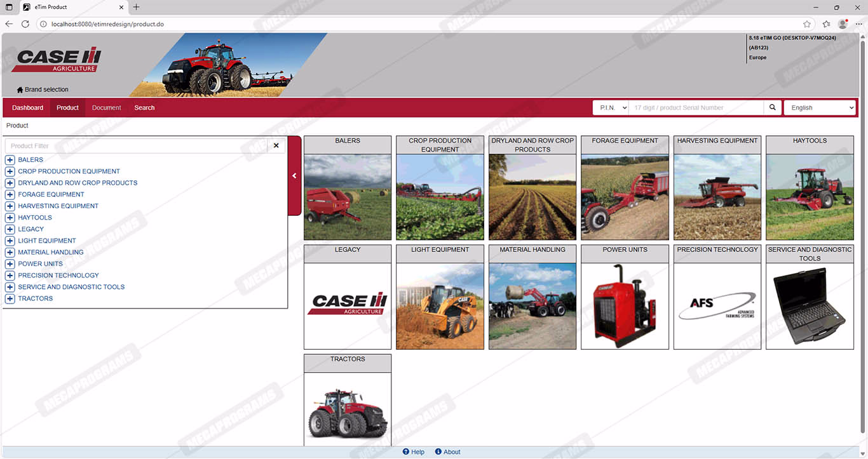Open the HARVESTING EQUIPMENT thumbnail
Screen dimensions: 868x459
point(717,188)
